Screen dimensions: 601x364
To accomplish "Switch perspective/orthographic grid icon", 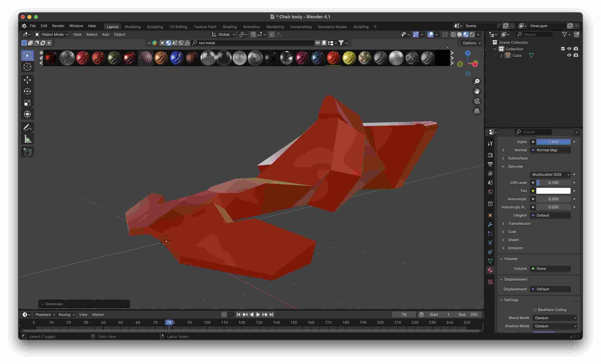I will (477, 111).
